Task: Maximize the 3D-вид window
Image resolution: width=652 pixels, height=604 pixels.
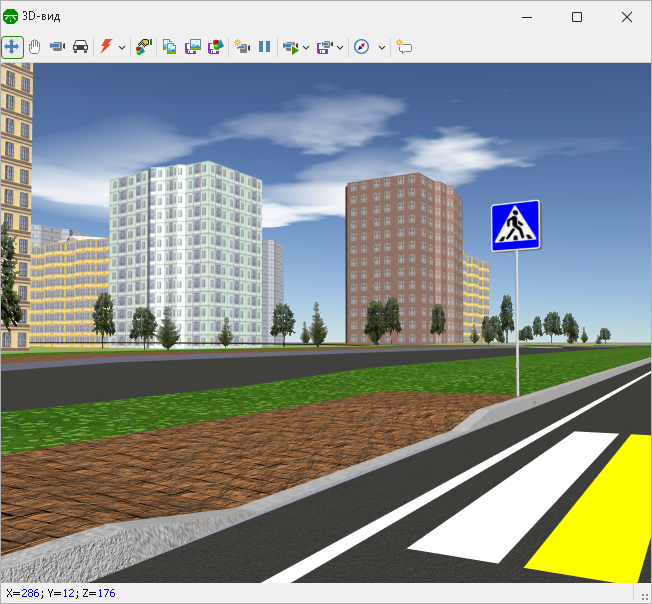Action: 577,17
